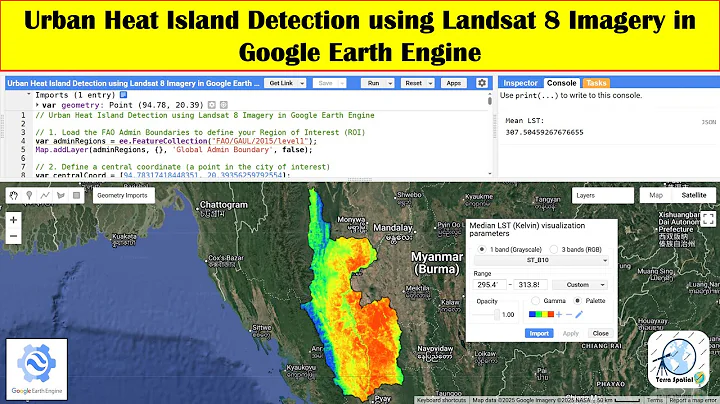Screen dimensions: 720x404
Task: Click the Keyboard shortcuts link on the map
Action: click(x=441, y=400)
